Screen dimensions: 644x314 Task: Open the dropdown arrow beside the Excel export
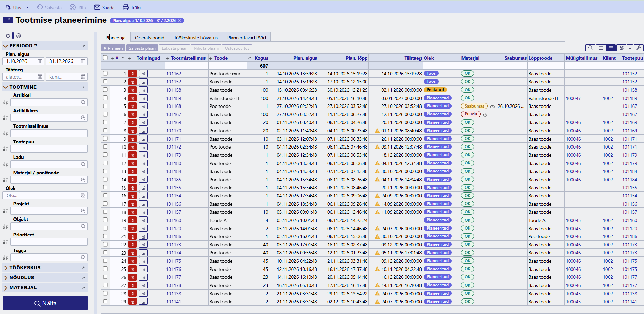(x=630, y=48)
